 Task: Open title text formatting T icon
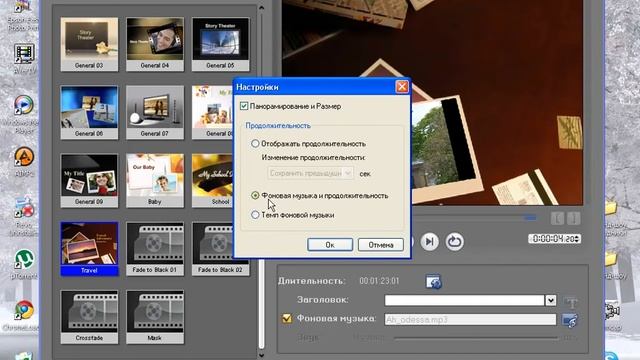click(571, 302)
